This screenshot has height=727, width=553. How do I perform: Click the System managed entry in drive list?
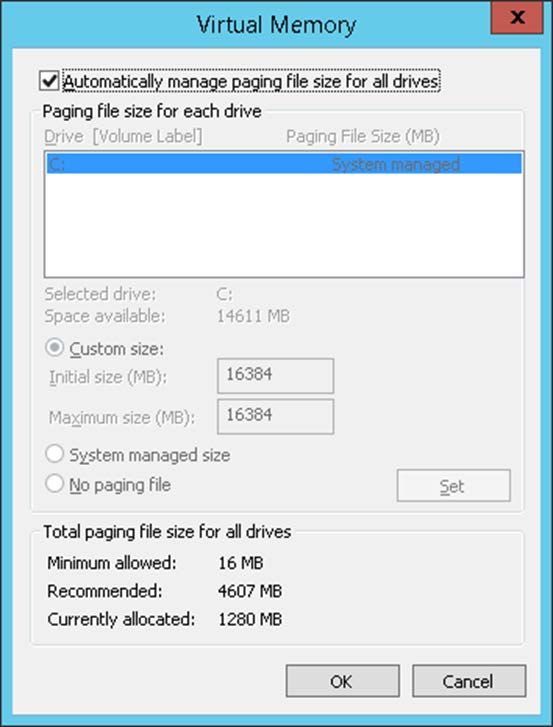[x=396, y=165]
